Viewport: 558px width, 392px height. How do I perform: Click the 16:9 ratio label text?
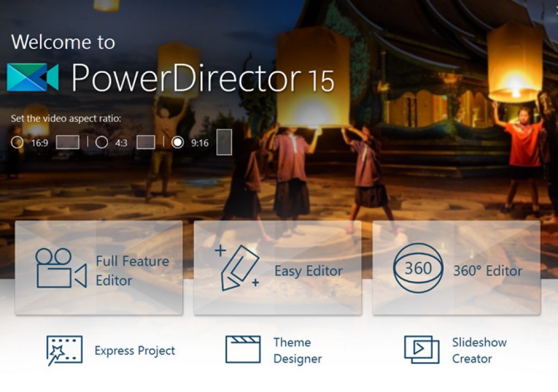[39, 143]
